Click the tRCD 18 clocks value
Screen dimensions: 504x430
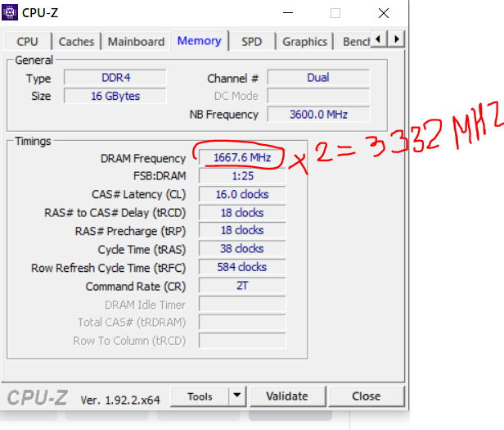242,213
